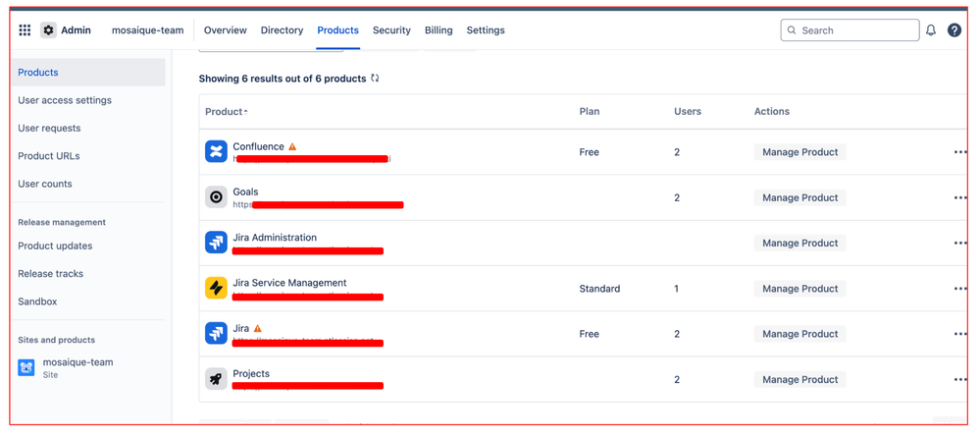Click the Goals product name

click(245, 191)
